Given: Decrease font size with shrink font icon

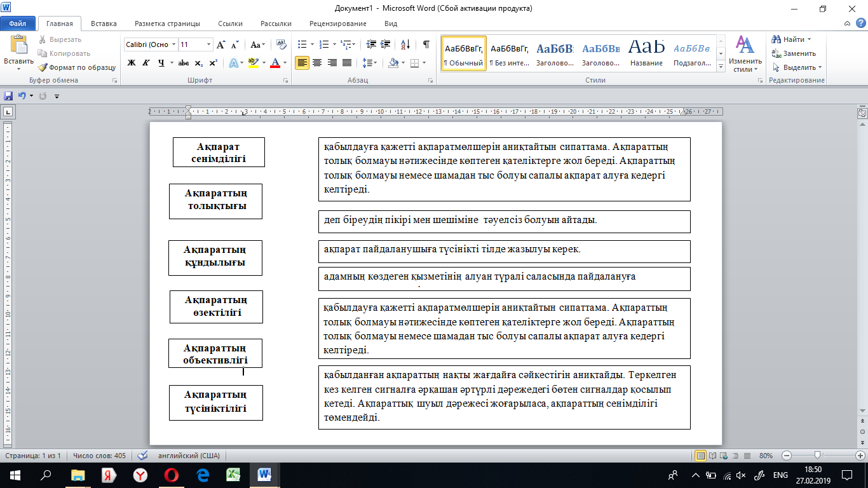Looking at the screenshot, I should coord(234,45).
